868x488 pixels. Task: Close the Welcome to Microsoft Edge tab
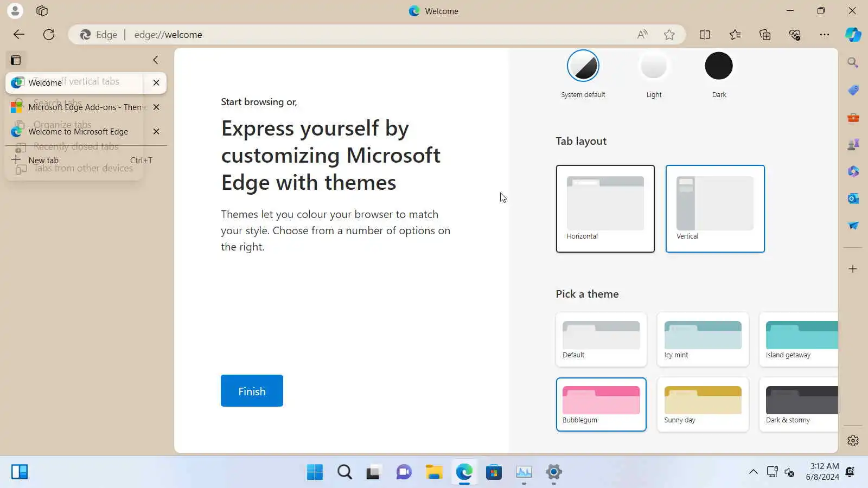pos(156,131)
